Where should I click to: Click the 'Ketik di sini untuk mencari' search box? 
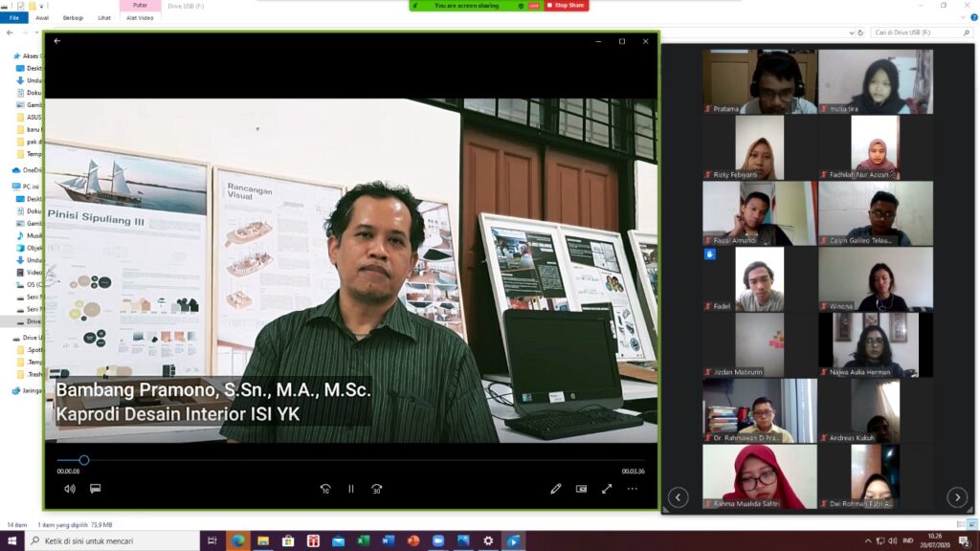[113, 541]
